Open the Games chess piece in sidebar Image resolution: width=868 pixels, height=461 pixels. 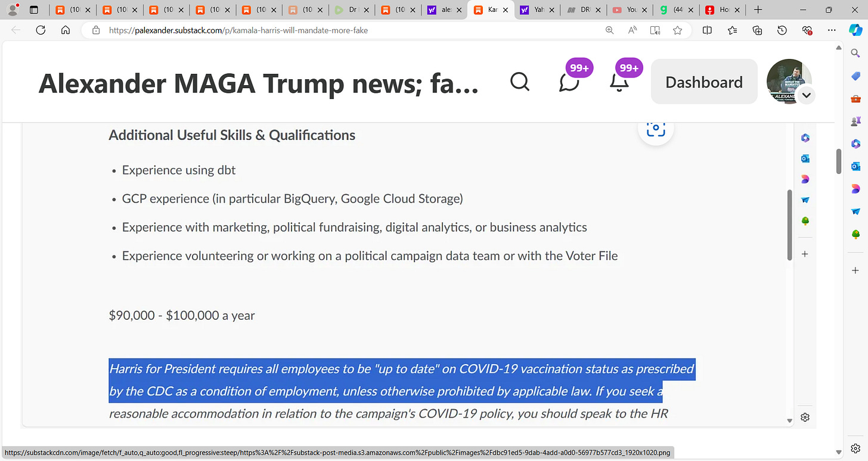point(855,121)
